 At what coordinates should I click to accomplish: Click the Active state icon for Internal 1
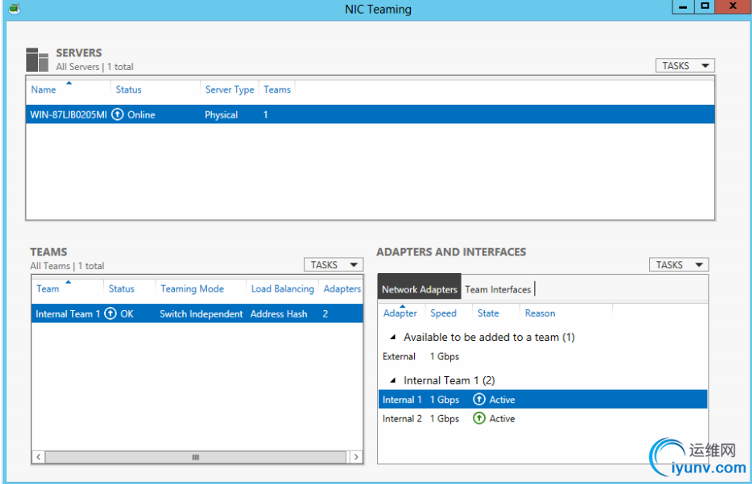pos(479,400)
